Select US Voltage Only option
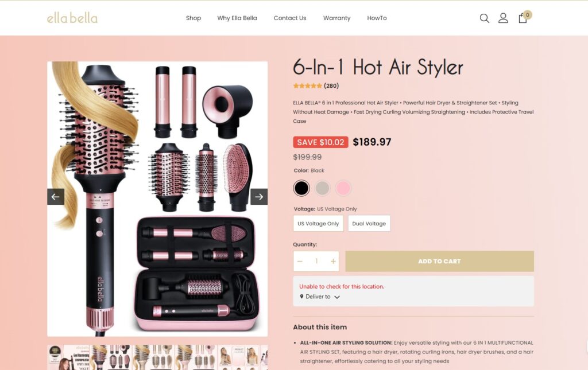This screenshot has width=588, height=370. point(318,224)
